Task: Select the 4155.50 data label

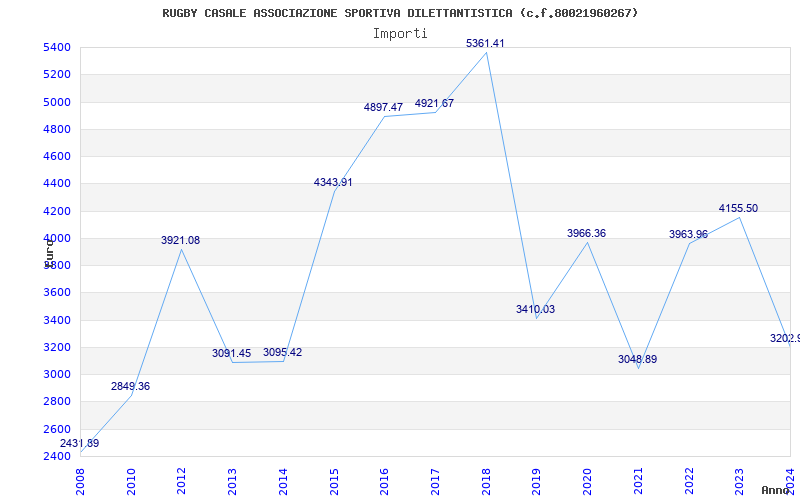Action: point(739,208)
